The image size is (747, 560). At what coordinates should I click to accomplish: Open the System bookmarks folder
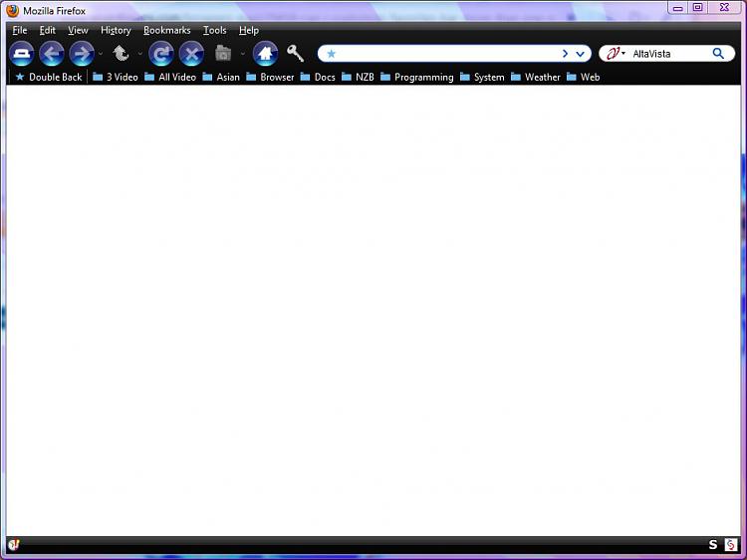click(482, 77)
